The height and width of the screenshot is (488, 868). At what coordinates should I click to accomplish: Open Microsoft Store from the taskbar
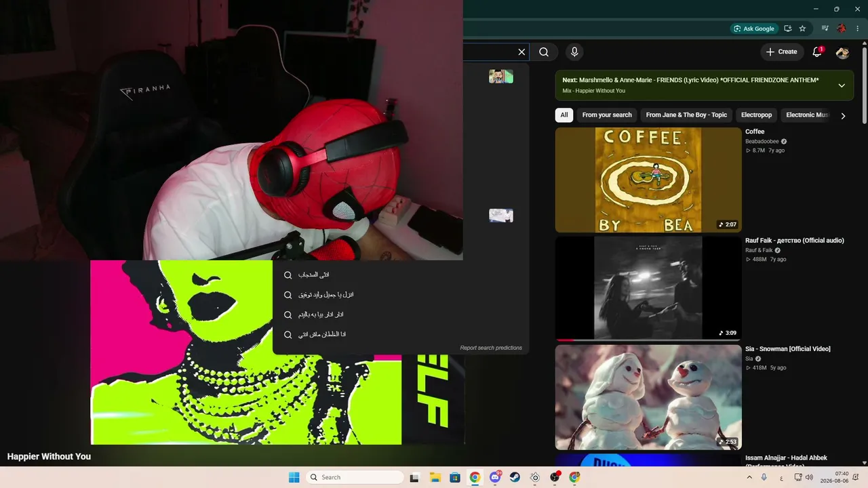[455, 477]
